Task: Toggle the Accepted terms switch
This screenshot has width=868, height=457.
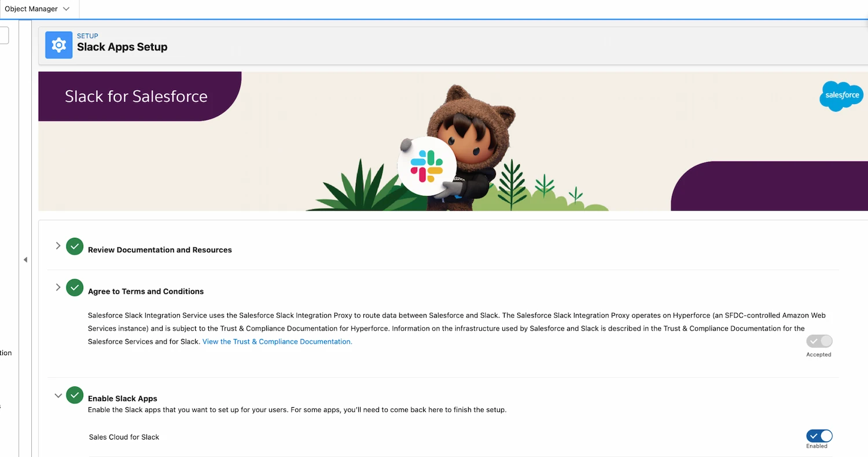Action: coord(819,341)
